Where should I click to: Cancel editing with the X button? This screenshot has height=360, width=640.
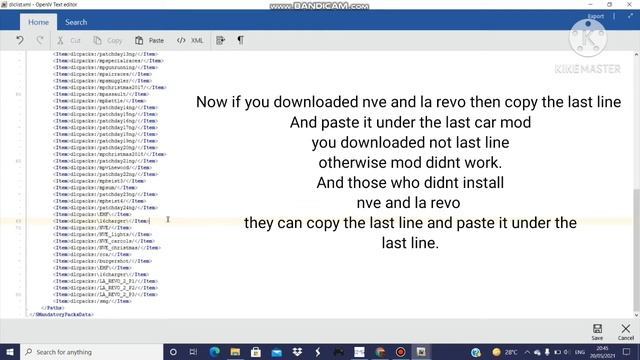pos(625,332)
